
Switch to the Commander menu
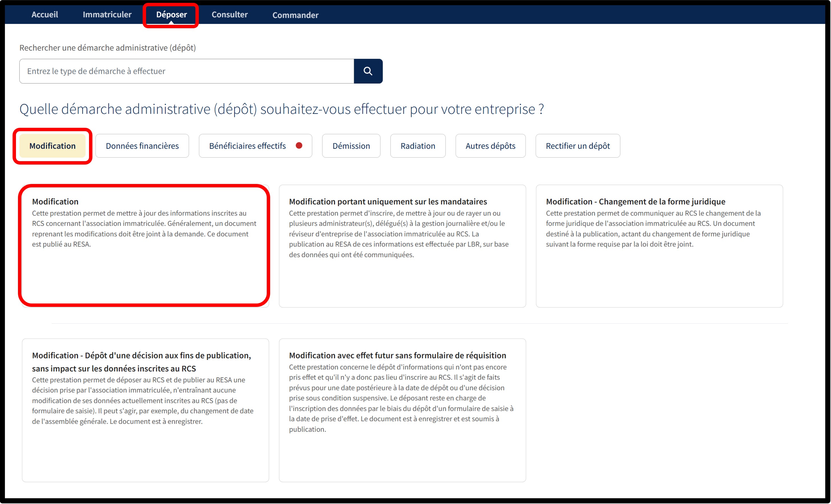[x=295, y=15]
